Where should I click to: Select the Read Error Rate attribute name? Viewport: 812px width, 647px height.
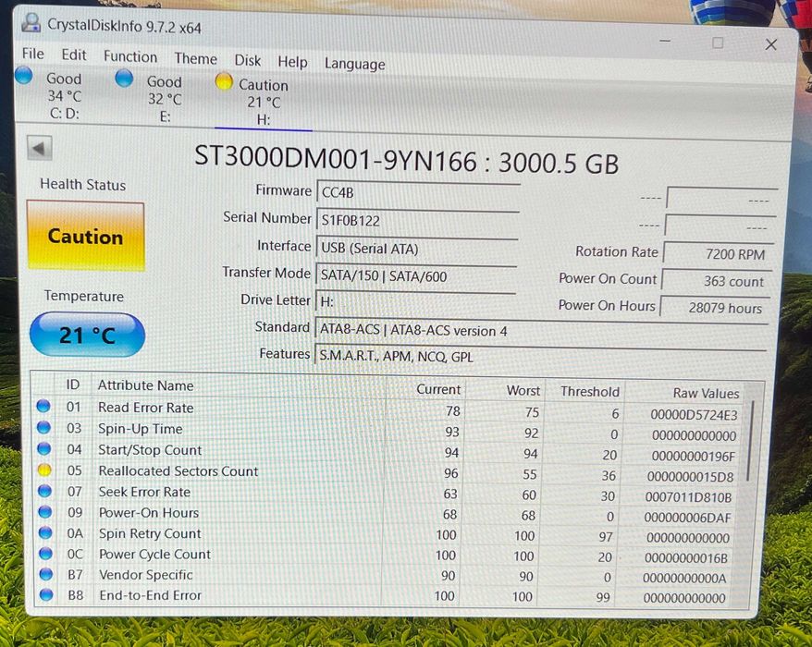click(x=146, y=408)
